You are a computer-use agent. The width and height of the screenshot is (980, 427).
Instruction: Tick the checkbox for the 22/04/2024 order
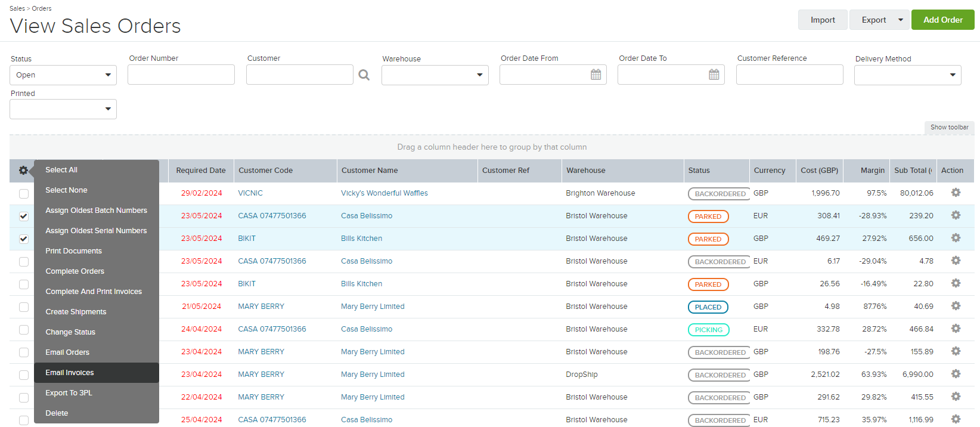(24, 398)
